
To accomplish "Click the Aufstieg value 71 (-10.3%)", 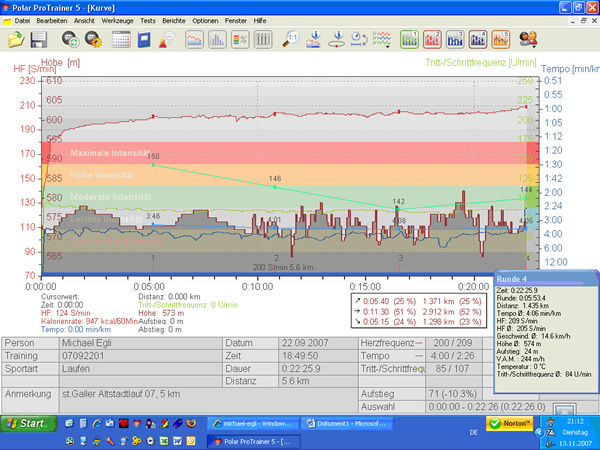I will point(453,394).
